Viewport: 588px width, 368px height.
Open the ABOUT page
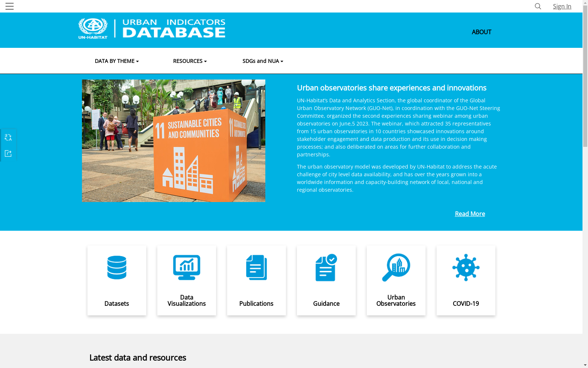481,32
